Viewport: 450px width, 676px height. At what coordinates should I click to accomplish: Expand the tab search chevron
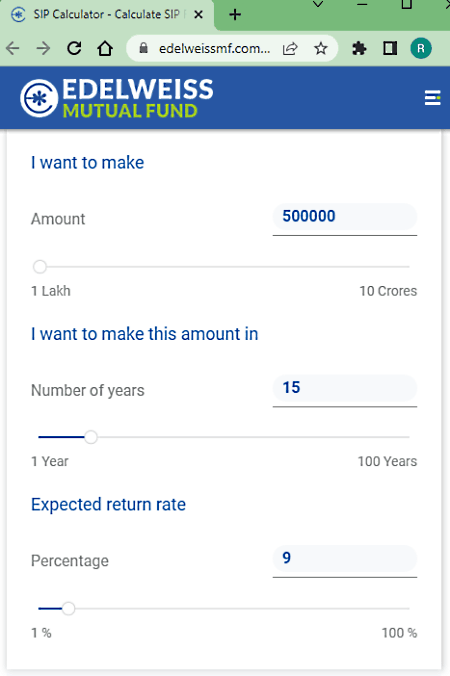click(318, 4)
